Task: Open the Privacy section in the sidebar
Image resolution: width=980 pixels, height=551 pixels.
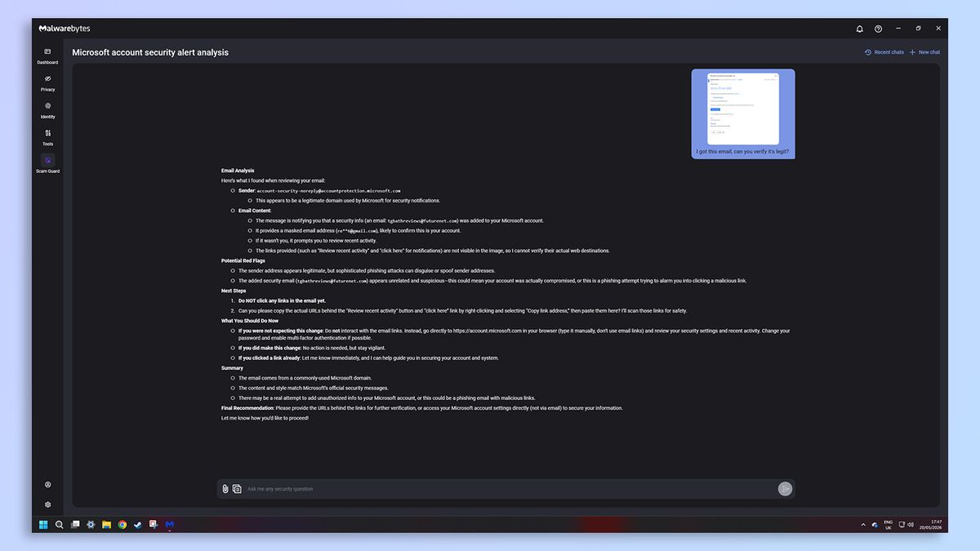Action: pyautogui.click(x=47, y=82)
